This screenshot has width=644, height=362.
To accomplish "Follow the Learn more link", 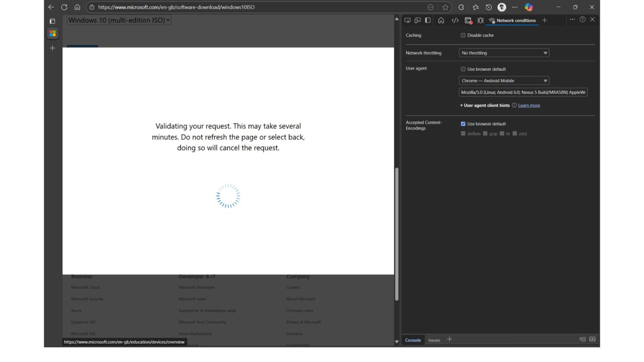I will coord(529,106).
